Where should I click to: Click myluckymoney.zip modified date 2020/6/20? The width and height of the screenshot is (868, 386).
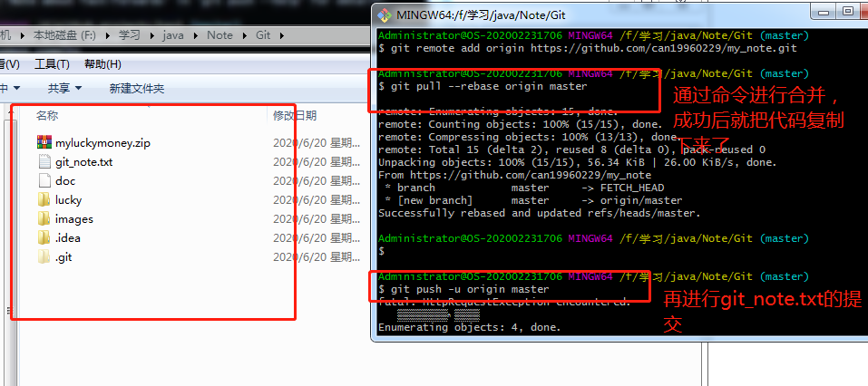point(317,143)
